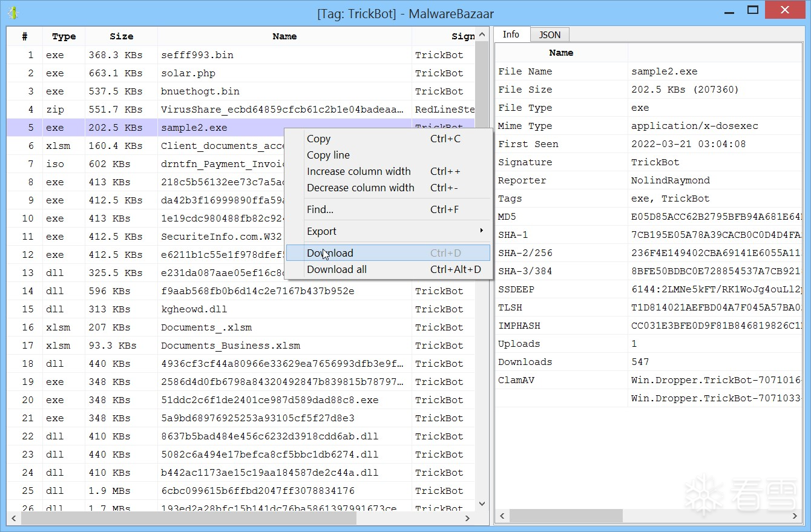Sort by the Type column header
The height and width of the screenshot is (532, 811).
pyautogui.click(x=64, y=36)
